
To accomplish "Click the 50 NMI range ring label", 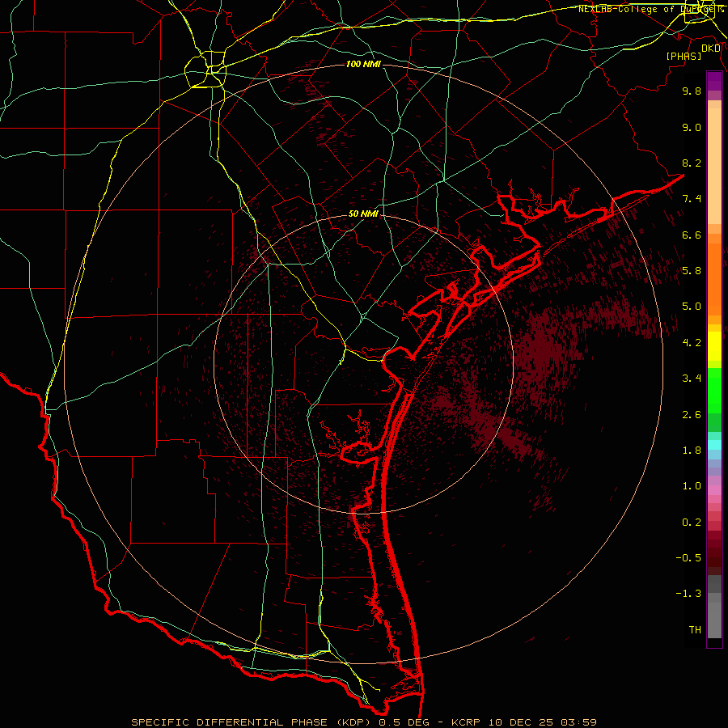I will pos(363,214).
